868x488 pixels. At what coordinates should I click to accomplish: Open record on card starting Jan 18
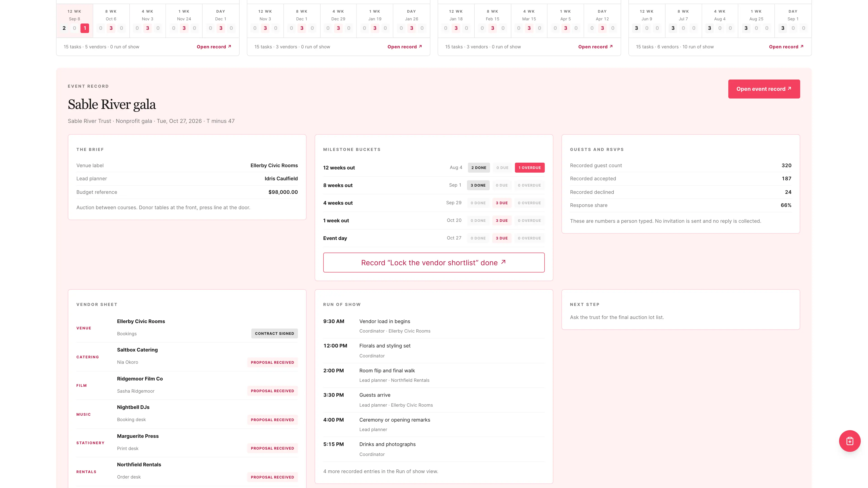tap(595, 47)
